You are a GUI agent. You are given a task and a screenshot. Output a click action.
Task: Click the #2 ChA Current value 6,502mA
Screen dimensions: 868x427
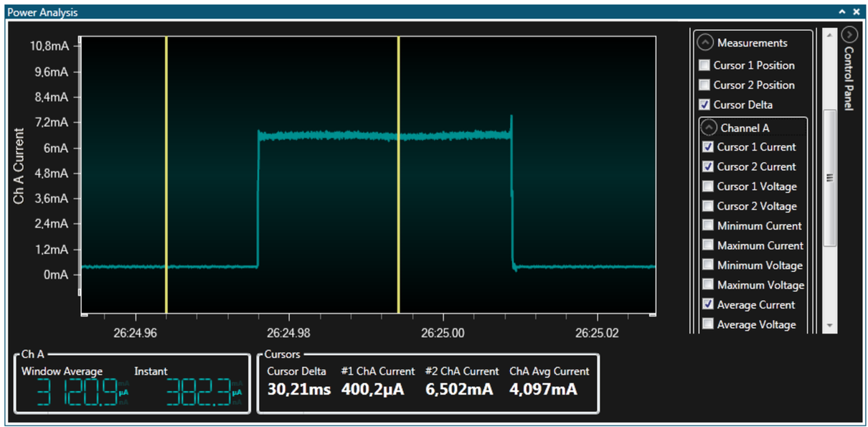point(458,389)
